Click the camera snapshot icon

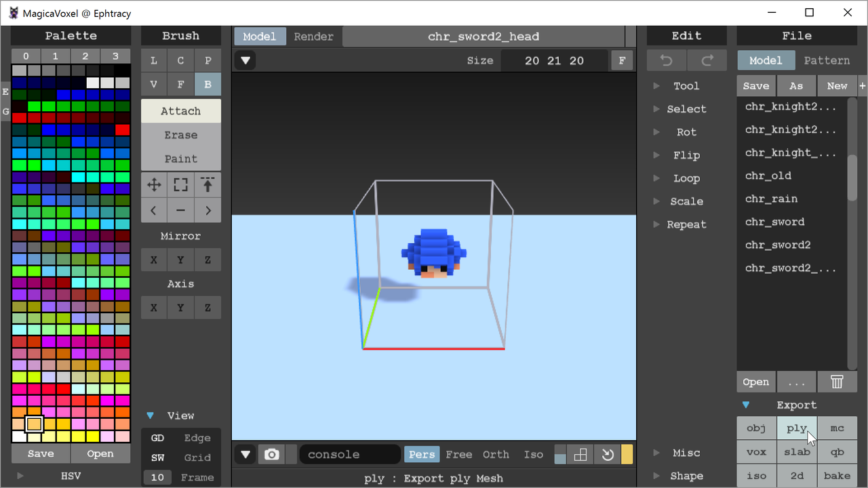pyautogui.click(x=272, y=455)
